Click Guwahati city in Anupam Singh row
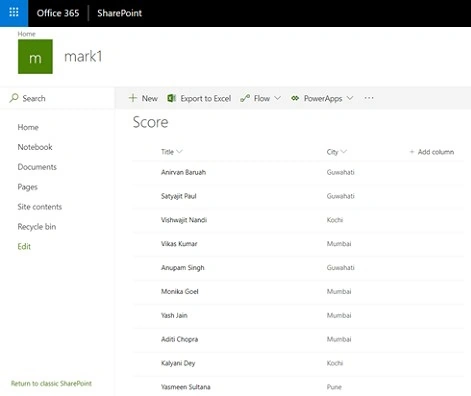471x396 pixels. click(340, 268)
